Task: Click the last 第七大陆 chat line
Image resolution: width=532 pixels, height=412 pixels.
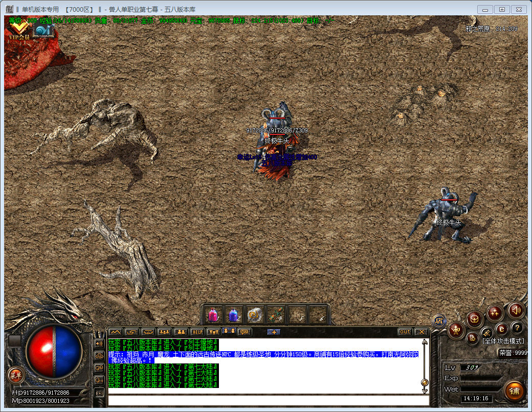Action: 164,385
